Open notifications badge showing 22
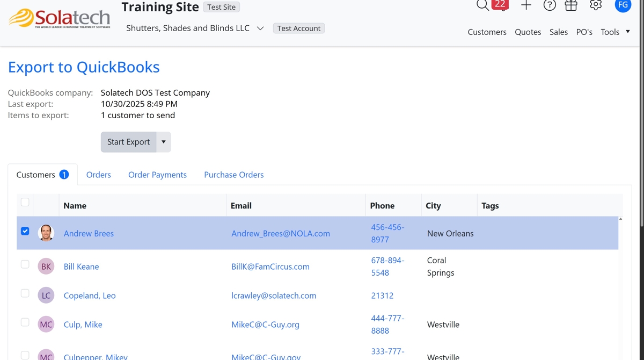The image size is (644, 360). point(500,5)
